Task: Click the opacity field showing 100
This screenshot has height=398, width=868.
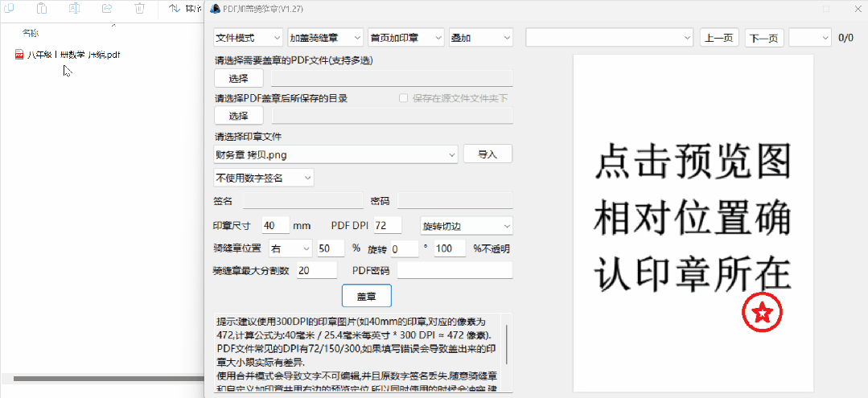Action: point(450,248)
